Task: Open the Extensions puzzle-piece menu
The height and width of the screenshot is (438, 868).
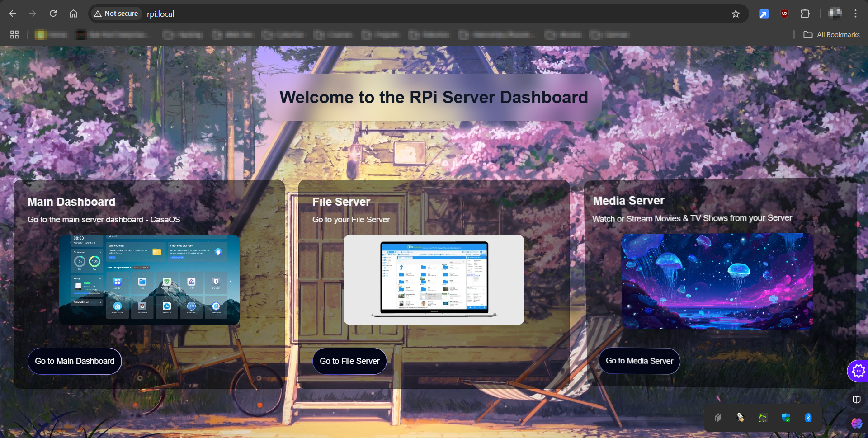Action: (805, 14)
